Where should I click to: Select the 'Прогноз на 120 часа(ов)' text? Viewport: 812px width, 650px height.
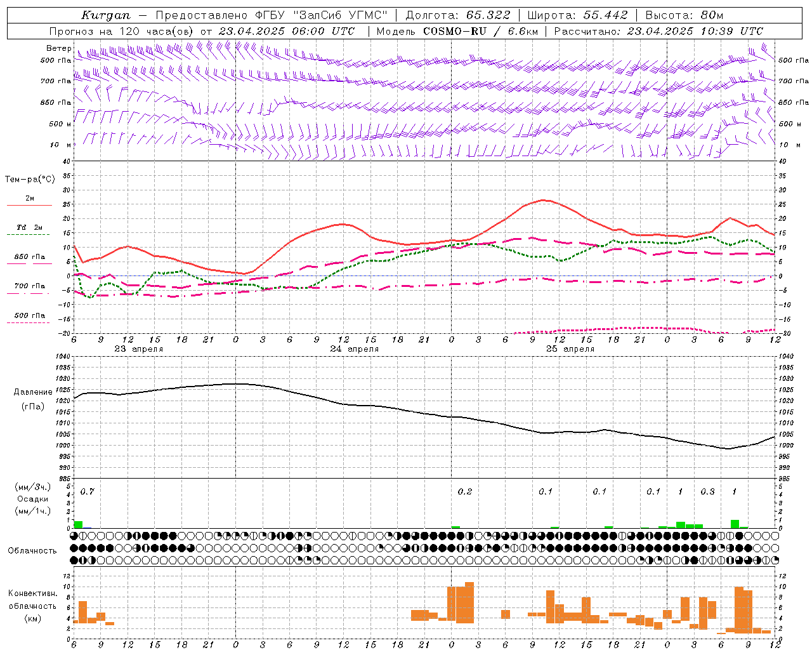pyautogui.click(x=122, y=31)
